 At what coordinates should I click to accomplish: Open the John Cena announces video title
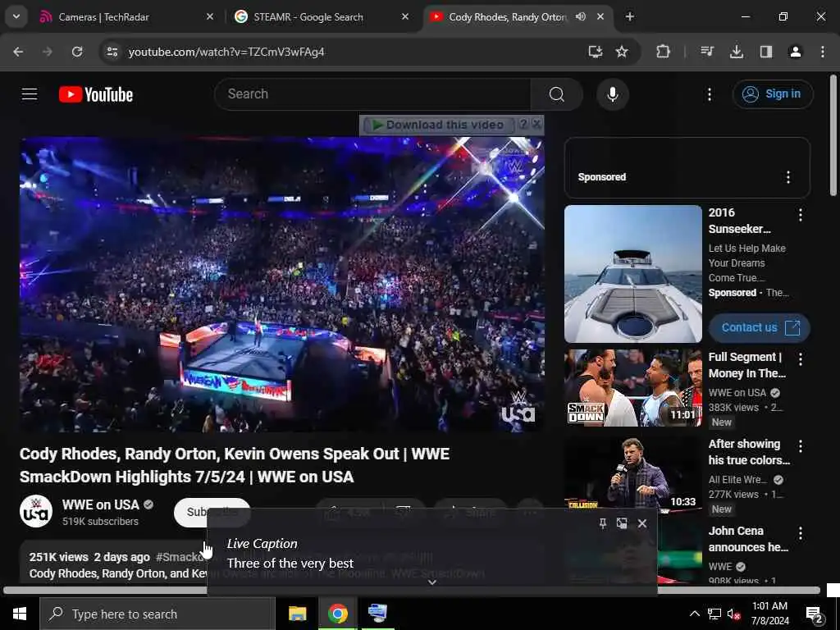pyautogui.click(x=748, y=539)
